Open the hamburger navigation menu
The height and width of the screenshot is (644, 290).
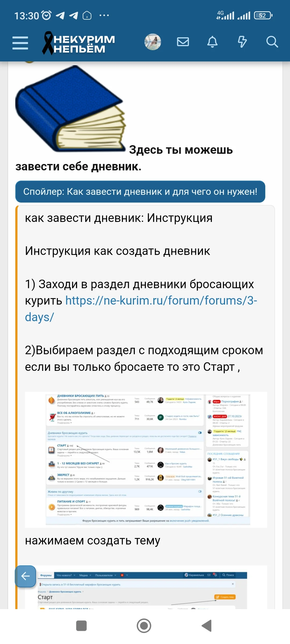click(20, 43)
